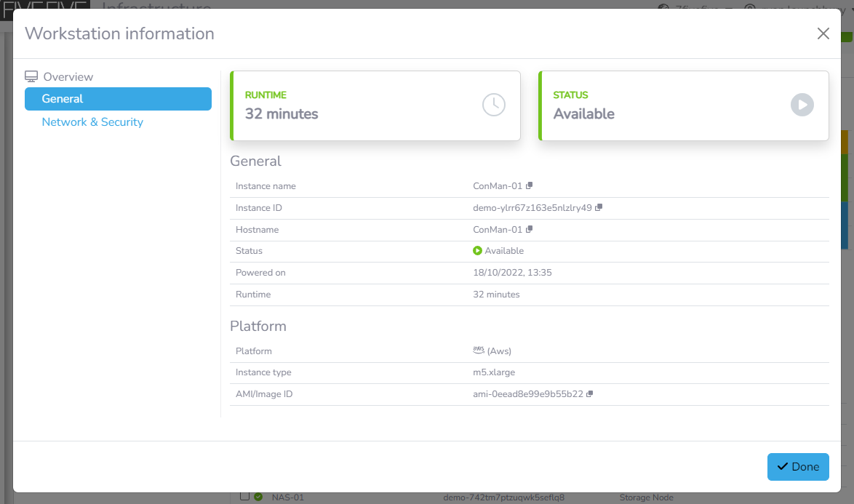Click the demo-ylrr67z163e5nlzlry49 instance ID text
This screenshot has width=854, height=504.
[532, 208]
